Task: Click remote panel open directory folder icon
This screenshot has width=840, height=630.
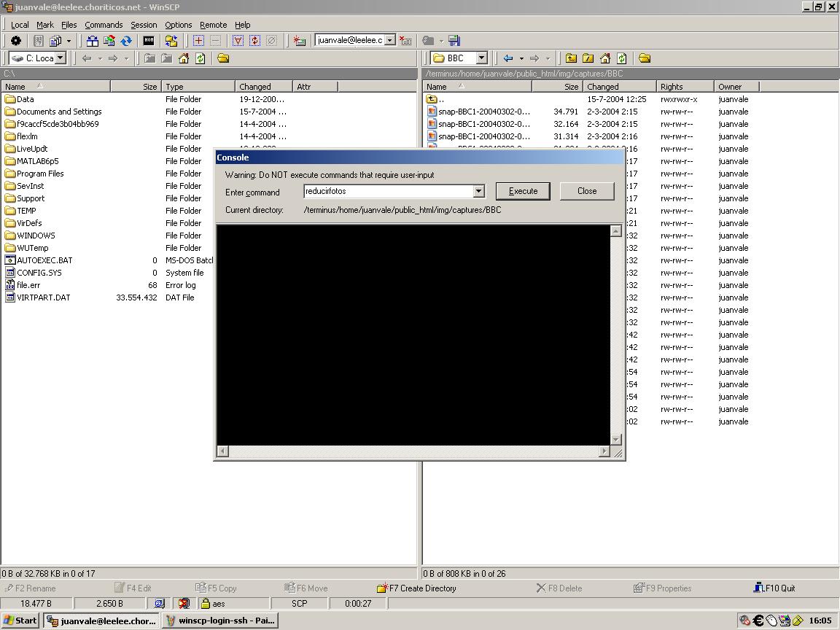Action: pos(645,58)
